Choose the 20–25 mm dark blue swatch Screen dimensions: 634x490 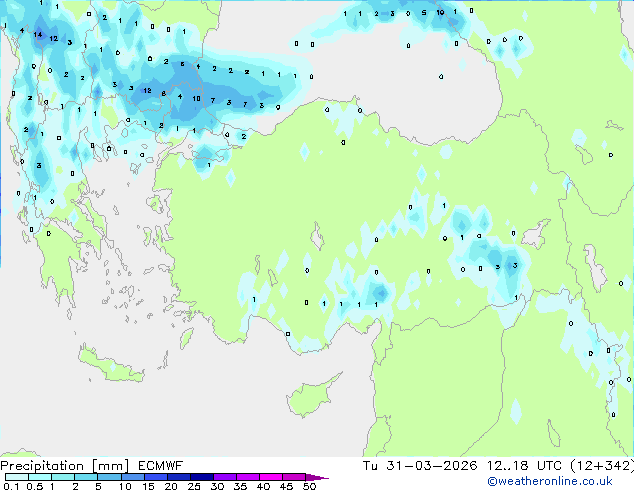(178, 477)
